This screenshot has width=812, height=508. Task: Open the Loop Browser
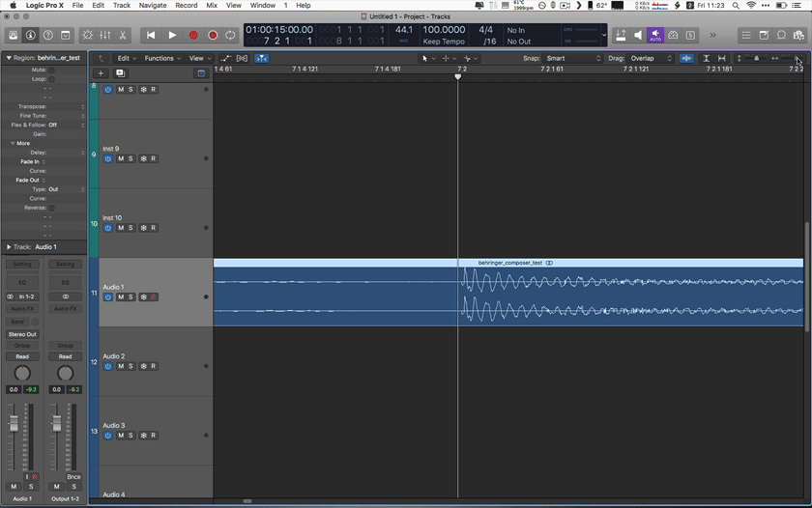point(781,35)
